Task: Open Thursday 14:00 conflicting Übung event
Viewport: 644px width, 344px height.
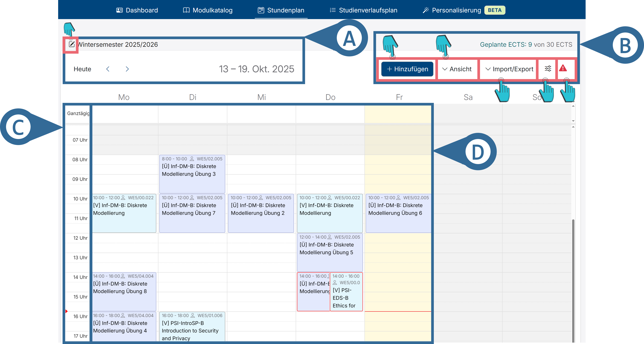Action: click(x=314, y=292)
